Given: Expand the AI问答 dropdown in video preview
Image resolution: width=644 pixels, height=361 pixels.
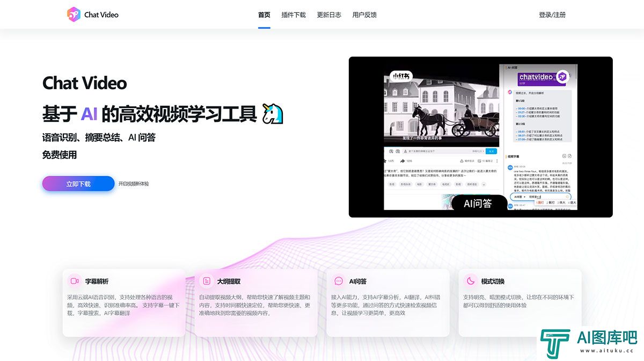Looking at the screenshot, I should coord(520,197).
